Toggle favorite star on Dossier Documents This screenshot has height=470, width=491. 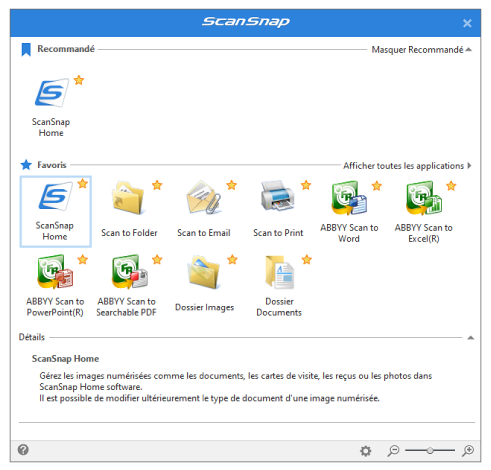307,259
